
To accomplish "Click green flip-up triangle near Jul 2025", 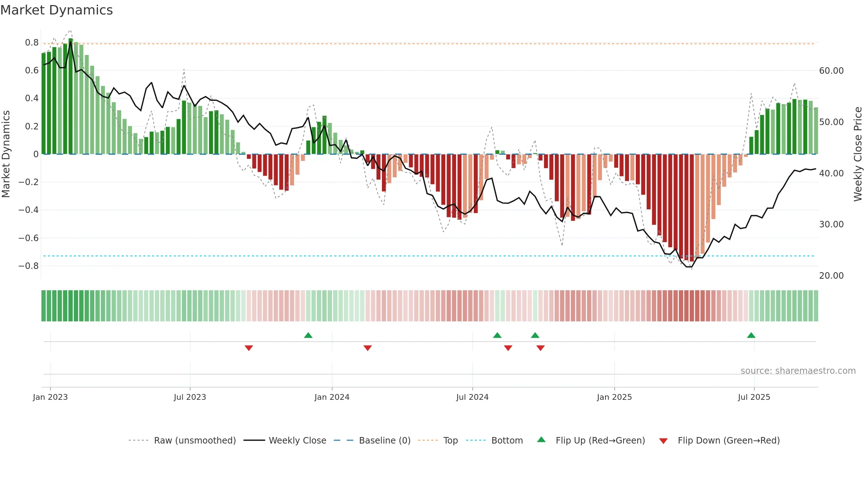I will tap(751, 335).
